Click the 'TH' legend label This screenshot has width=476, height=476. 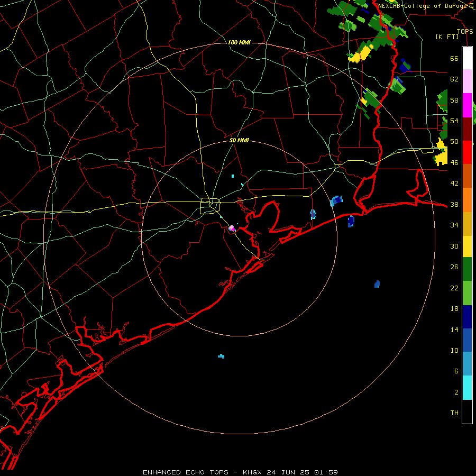(454, 413)
